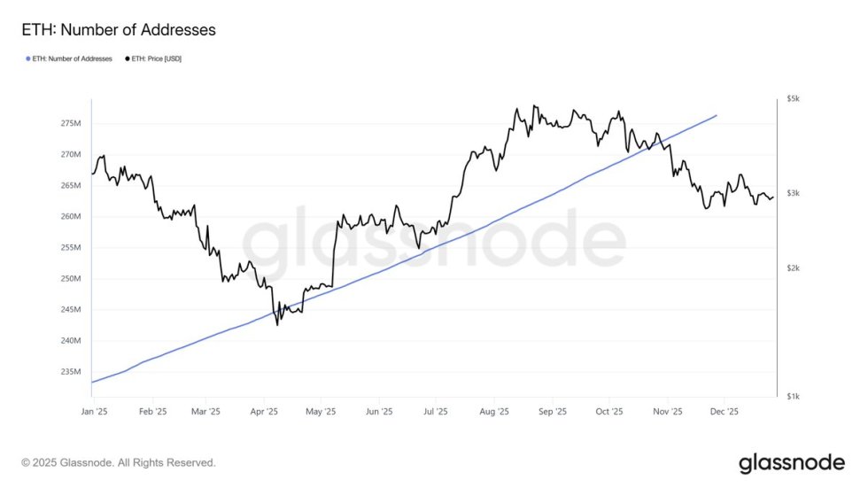Toggle the 'ETH: Number of Addresses' legend label

pos(71,58)
